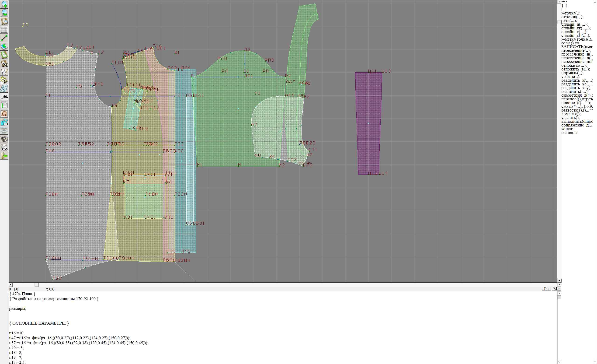The width and height of the screenshot is (597, 364).
Task: Click canvas vertical scrollbar down arrow
Action: (559, 280)
